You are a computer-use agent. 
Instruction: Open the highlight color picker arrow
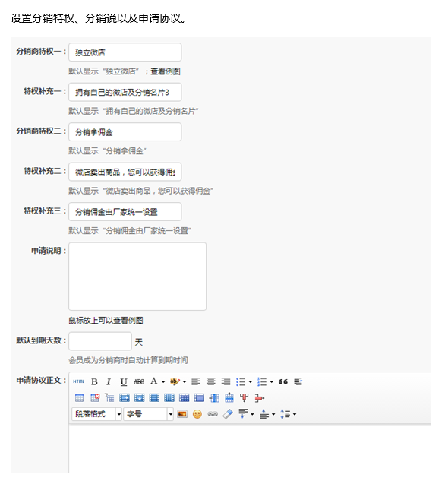[x=185, y=382]
